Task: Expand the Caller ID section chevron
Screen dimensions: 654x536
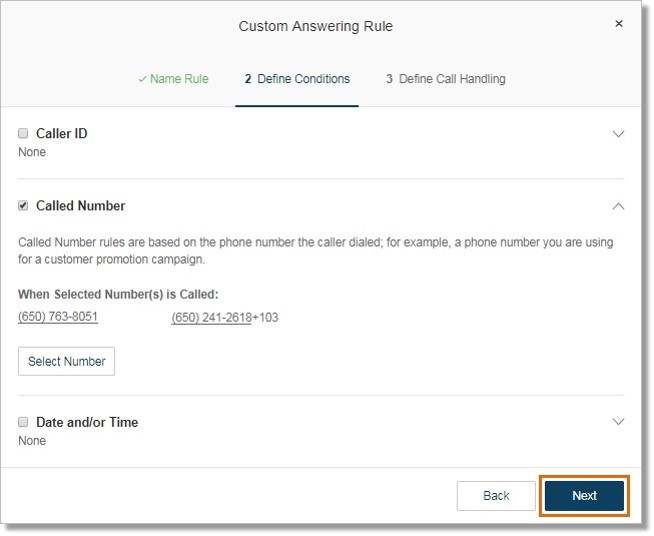Action: pyautogui.click(x=618, y=134)
